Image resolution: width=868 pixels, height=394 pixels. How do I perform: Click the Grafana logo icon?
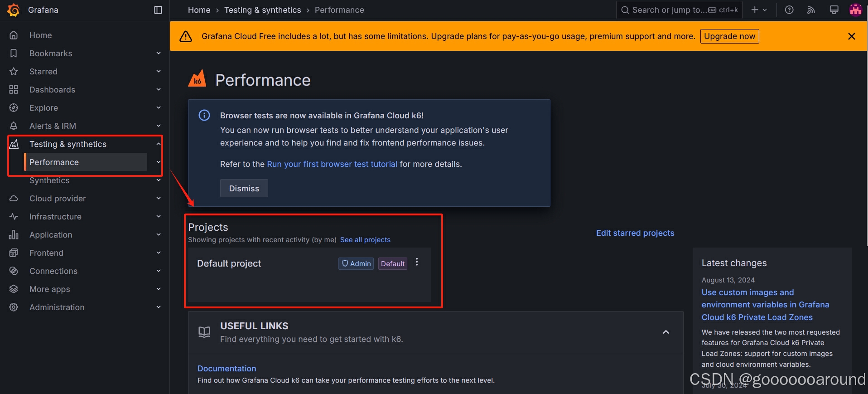(14, 10)
